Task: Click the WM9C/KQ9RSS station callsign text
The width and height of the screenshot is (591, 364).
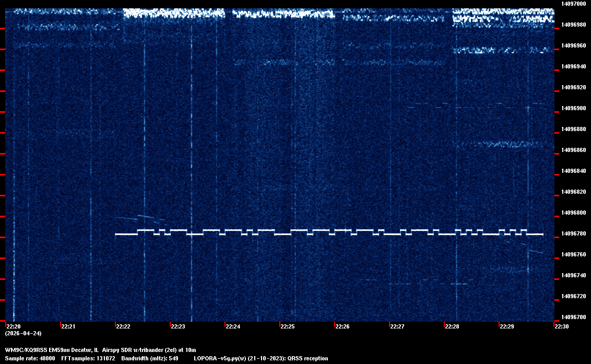Action: coord(26,349)
